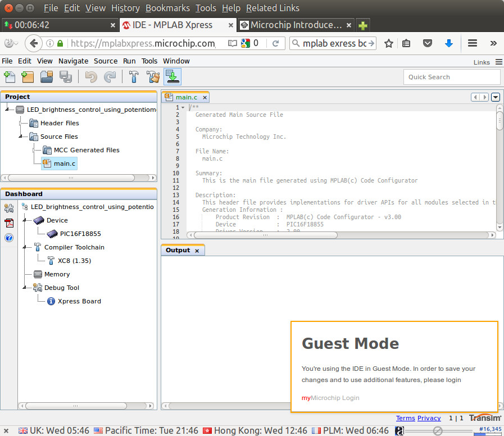Click the Quick Search input field

click(452, 77)
